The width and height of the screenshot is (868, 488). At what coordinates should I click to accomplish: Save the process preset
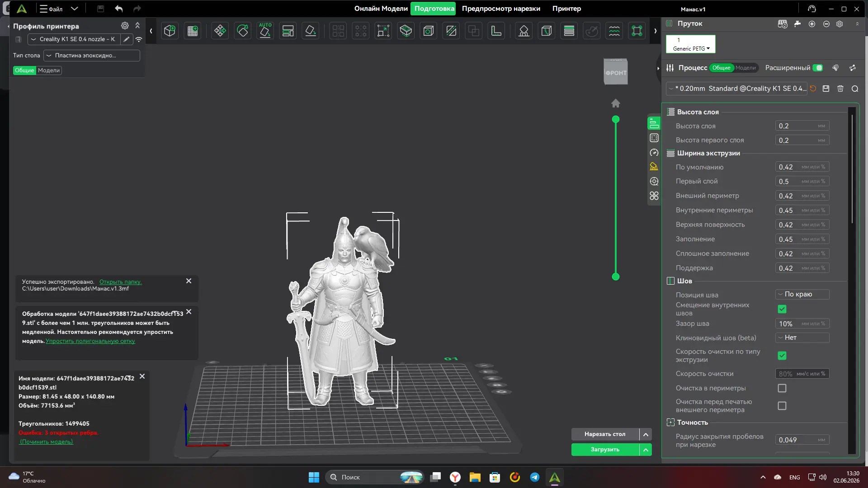(826, 89)
